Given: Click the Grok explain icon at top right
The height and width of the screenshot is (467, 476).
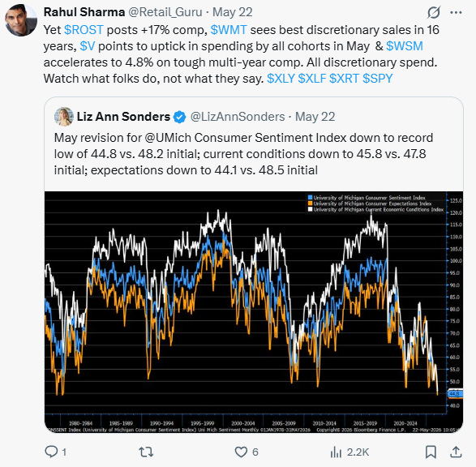Looking at the screenshot, I should pos(434,12).
